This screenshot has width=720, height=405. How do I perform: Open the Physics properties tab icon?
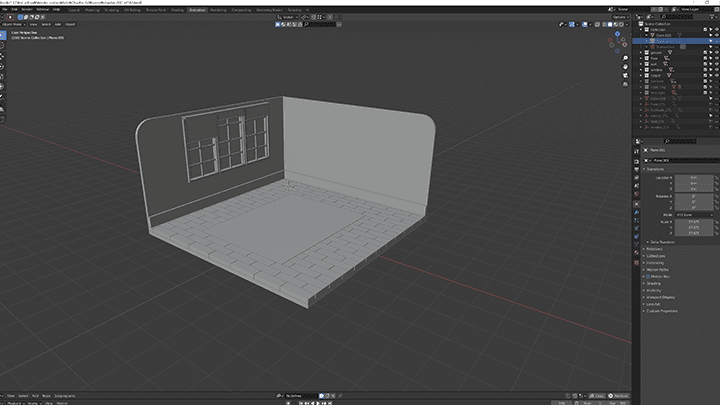coord(636,228)
